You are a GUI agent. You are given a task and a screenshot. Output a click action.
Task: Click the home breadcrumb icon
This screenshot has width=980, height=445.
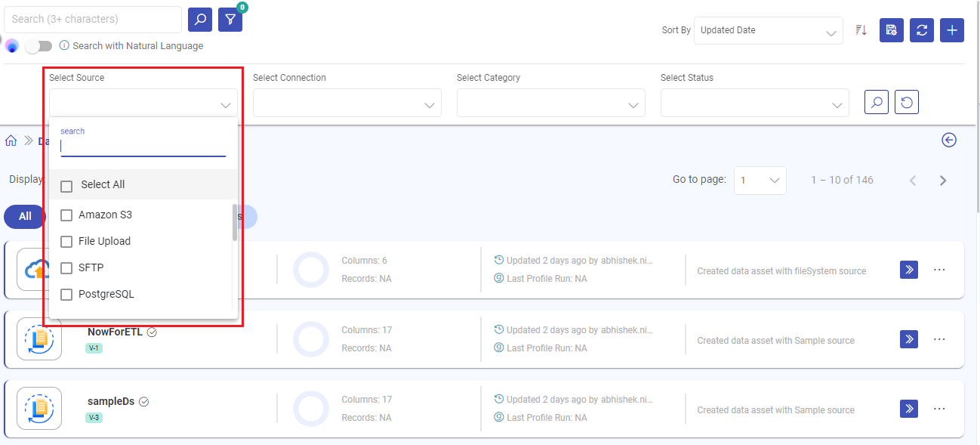11,140
